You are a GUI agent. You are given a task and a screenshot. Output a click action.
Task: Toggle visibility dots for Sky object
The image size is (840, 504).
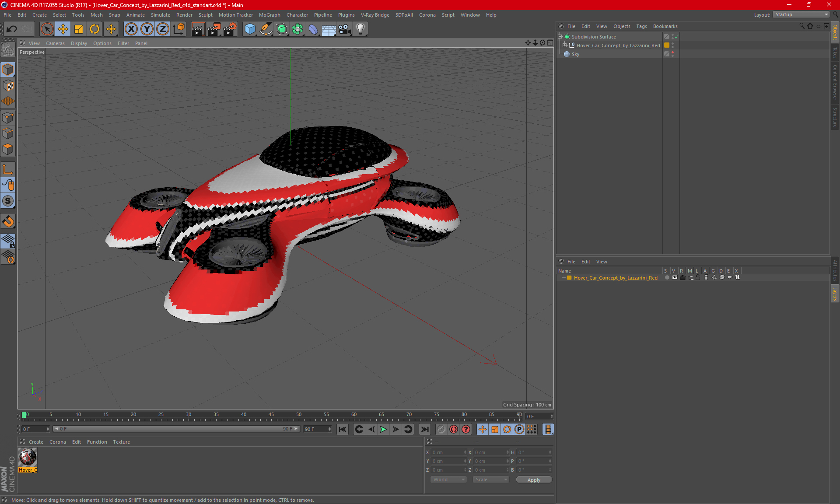(x=672, y=54)
